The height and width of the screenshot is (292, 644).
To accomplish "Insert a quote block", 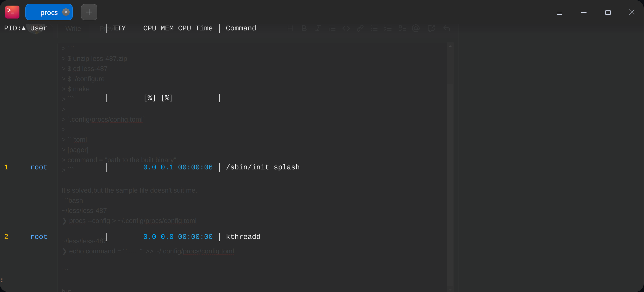I will coord(332,28).
